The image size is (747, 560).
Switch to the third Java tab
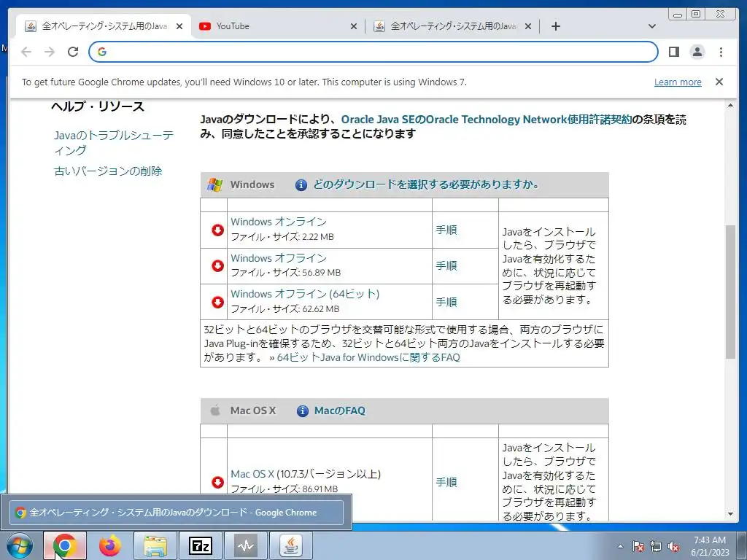tap(452, 26)
